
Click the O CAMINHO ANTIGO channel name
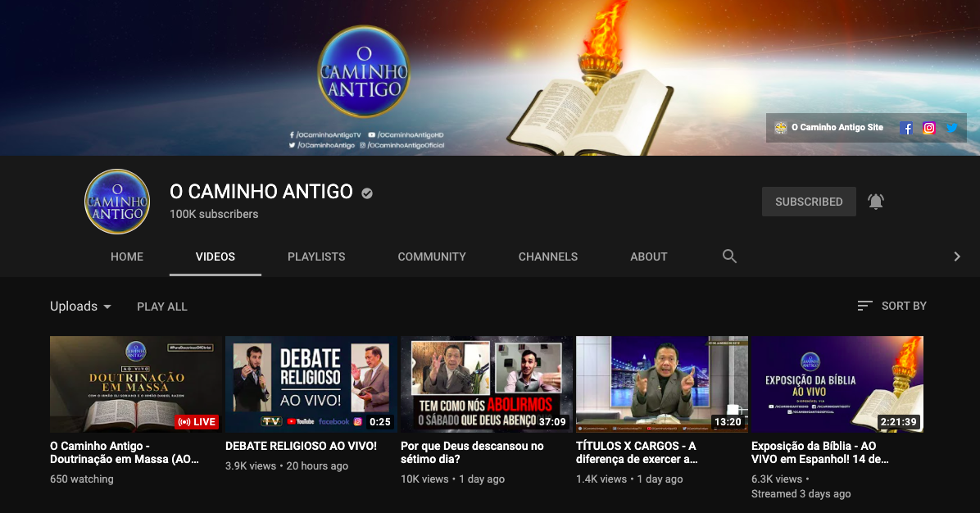click(261, 191)
